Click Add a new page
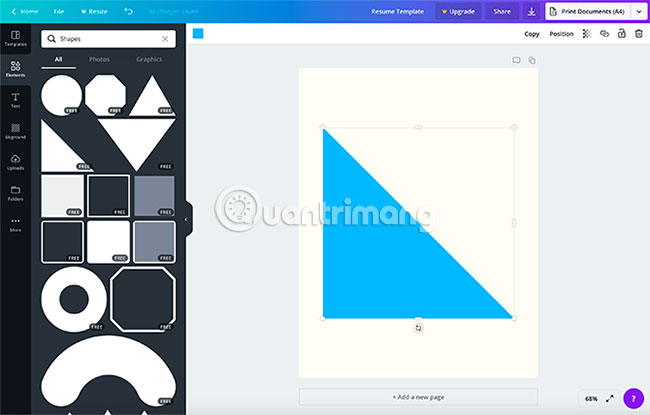 coord(418,397)
